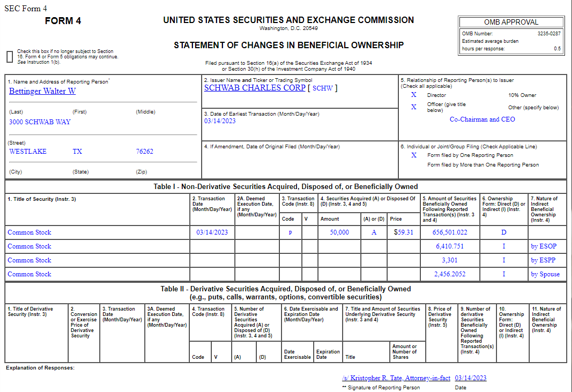Click the 3000 SCHWAB WAY street address

(40, 122)
